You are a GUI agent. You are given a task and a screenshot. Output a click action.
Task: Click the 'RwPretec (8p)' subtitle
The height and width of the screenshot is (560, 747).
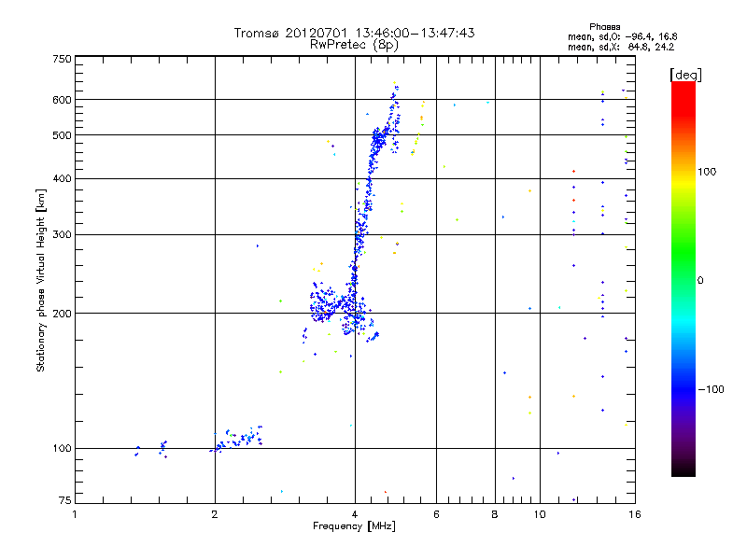354,45
